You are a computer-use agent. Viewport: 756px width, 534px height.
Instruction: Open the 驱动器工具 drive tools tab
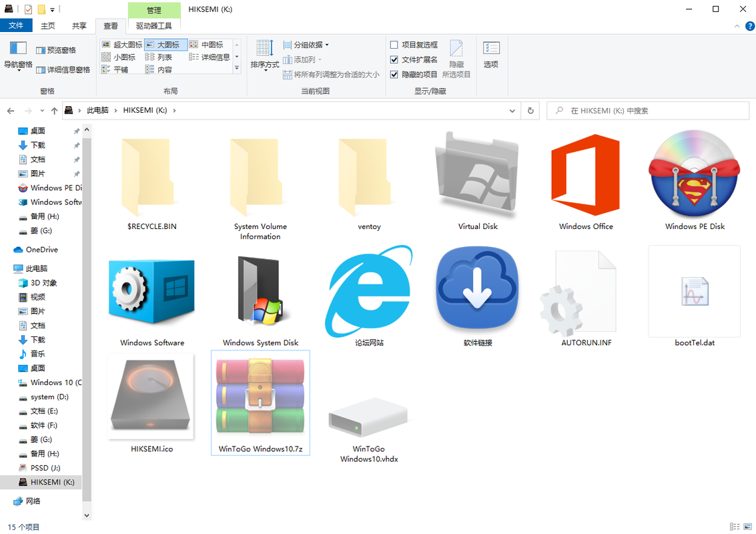154,25
